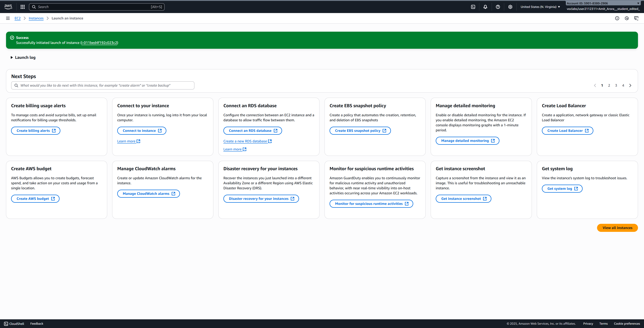The width and height of the screenshot is (644, 328).
Task: Click the Instances breadcrumb link
Action: point(36,18)
